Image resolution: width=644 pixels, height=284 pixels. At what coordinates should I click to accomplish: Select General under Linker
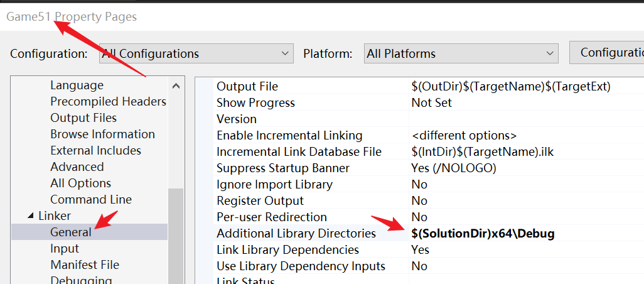[71, 232]
